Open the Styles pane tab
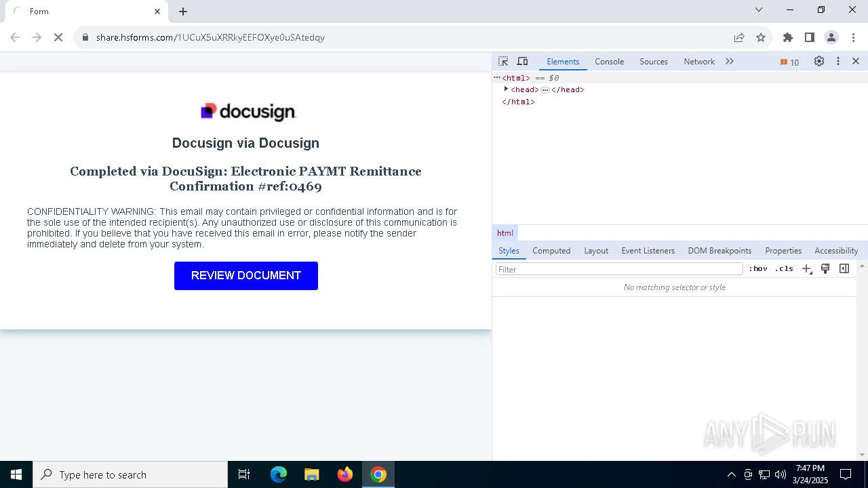The image size is (868, 488). point(509,250)
